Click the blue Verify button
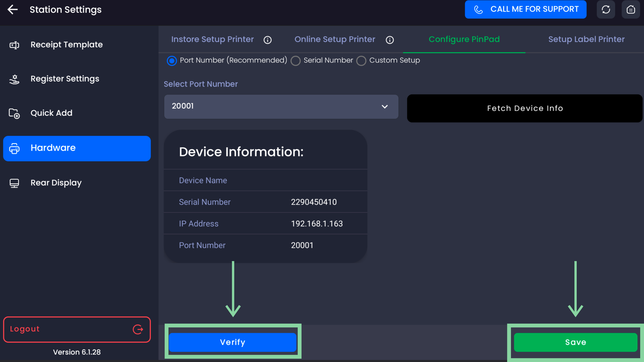 [232, 342]
